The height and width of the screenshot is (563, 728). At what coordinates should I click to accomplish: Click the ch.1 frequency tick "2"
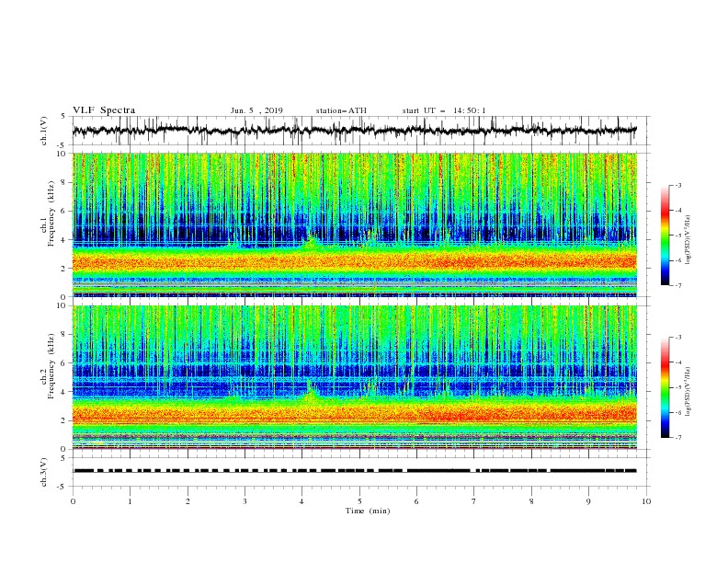63,269
